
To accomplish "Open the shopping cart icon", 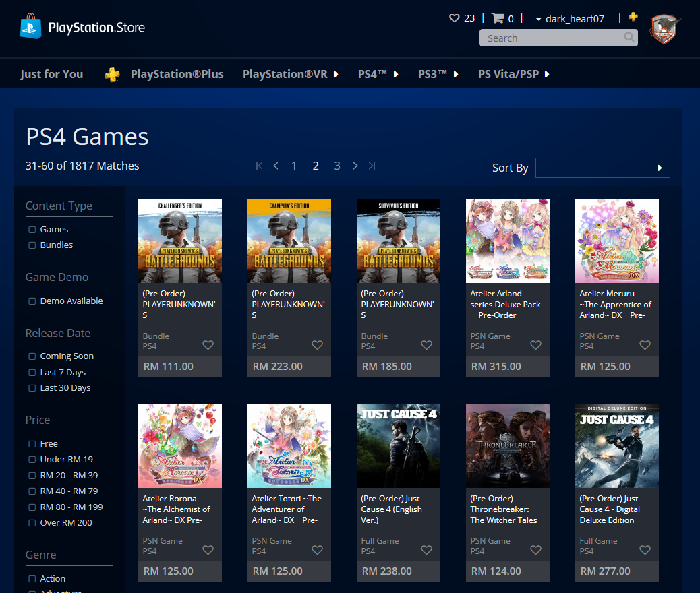I will tap(497, 18).
